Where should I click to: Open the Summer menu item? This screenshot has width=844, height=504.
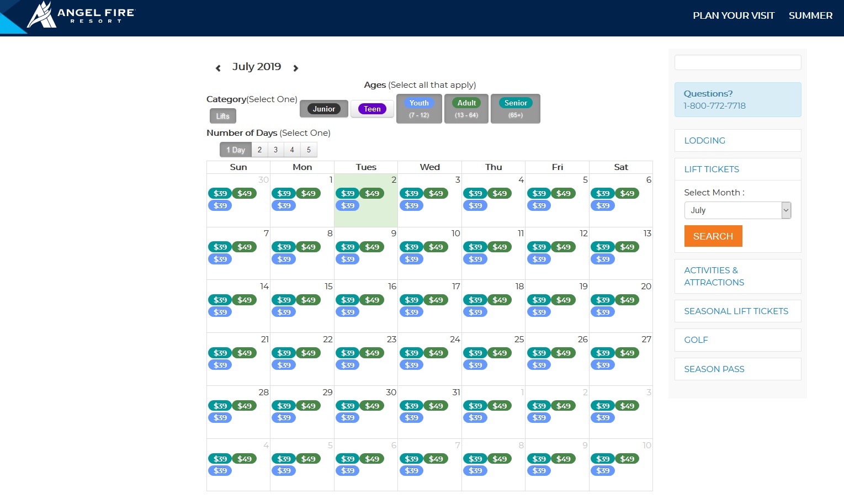(810, 15)
